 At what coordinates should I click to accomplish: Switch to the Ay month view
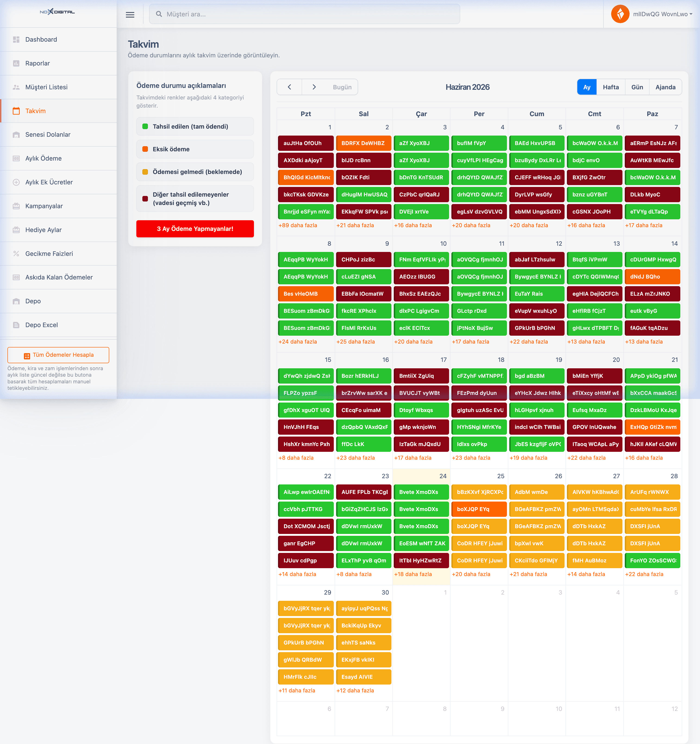pos(587,87)
